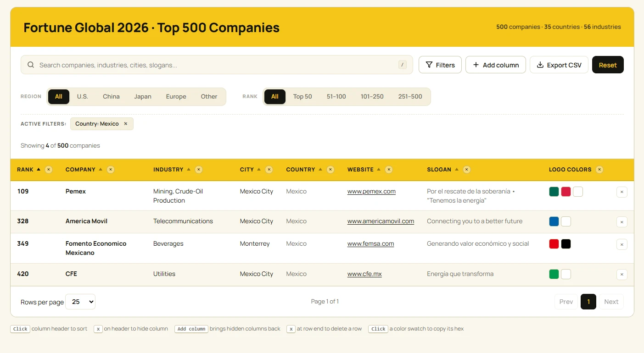This screenshot has height=353, width=644.
Task: Click the Telecommunications industry cell
Action: point(183,221)
